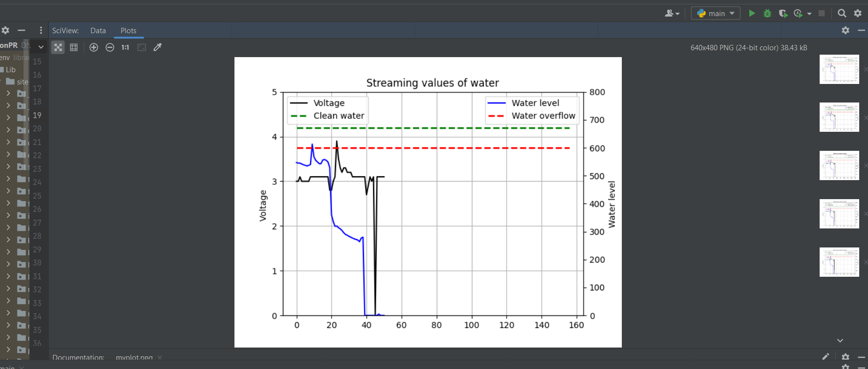Select the third plot thumbnail
Viewport: 868px width, 369px height.
(x=839, y=165)
